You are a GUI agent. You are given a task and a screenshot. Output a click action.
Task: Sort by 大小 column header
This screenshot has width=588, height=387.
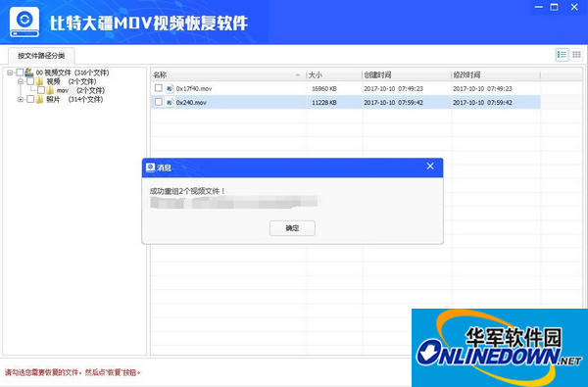pyautogui.click(x=334, y=75)
